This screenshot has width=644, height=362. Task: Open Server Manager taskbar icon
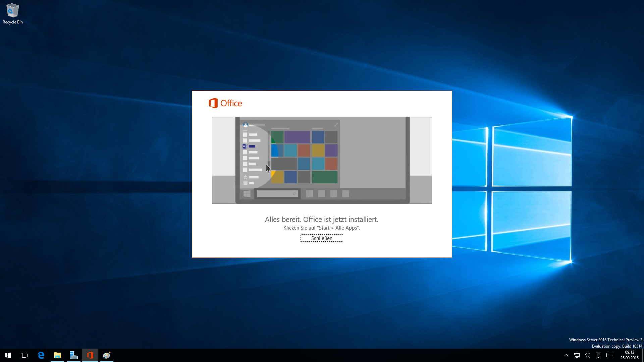pyautogui.click(x=74, y=355)
